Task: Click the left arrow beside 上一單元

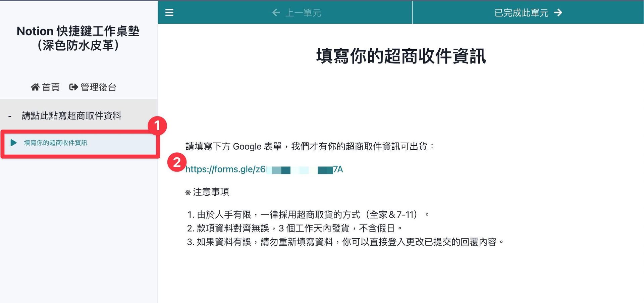Action: pyautogui.click(x=276, y=13)
